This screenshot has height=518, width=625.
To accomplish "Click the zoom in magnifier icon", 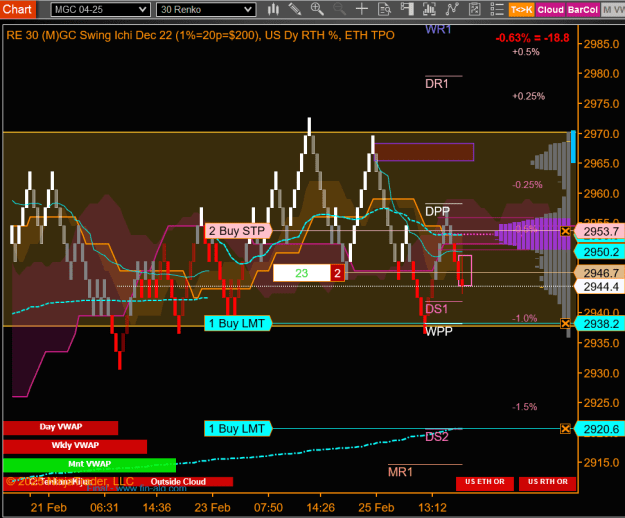I will click(x=317, y=9).
